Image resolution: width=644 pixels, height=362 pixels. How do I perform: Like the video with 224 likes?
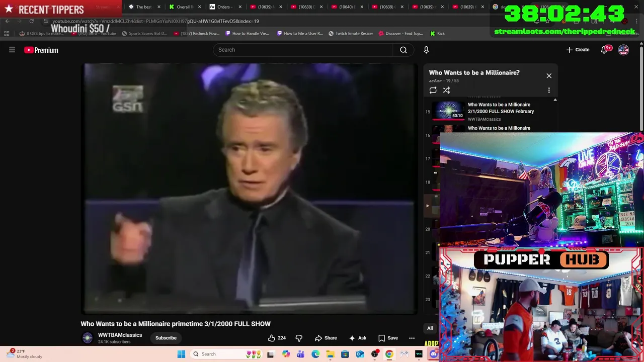[277, 338]
